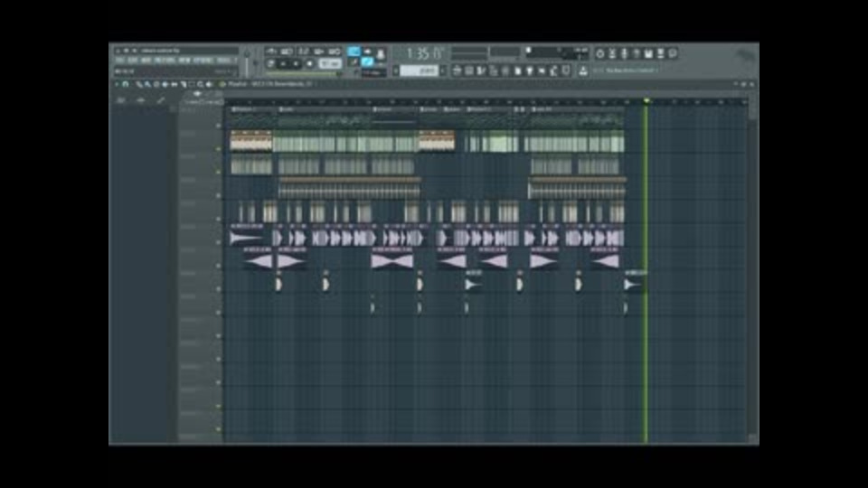Screen dimensions: 868x488
Task: Open the OPTIONS menu
Action: tap(203, 60)
